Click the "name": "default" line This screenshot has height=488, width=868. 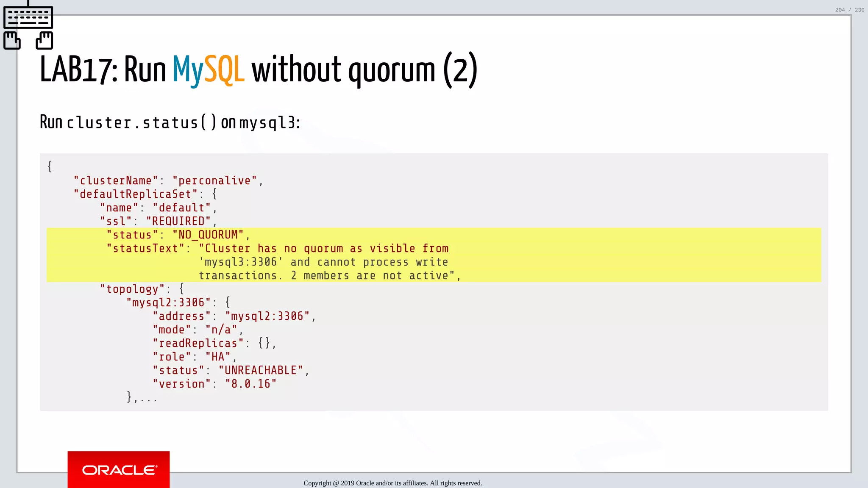159,208
